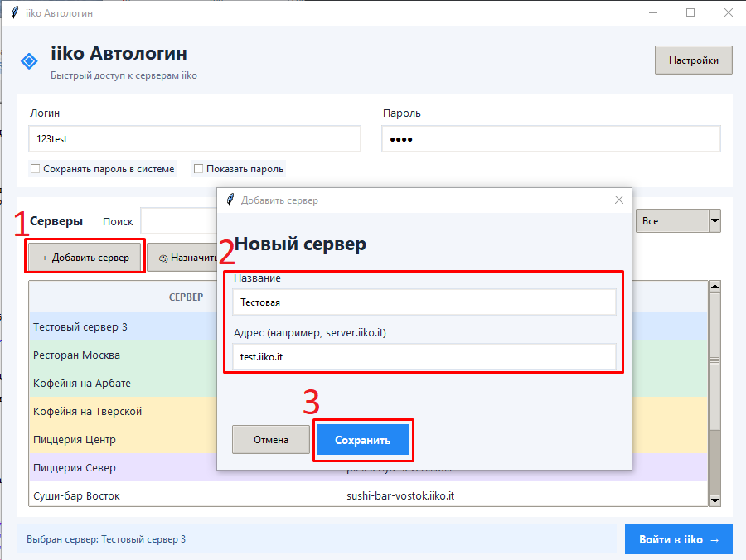Enable Сохранять пароль в системе checkbox
The height and width of the screenshot is (560, 746).
pos(35,169)
